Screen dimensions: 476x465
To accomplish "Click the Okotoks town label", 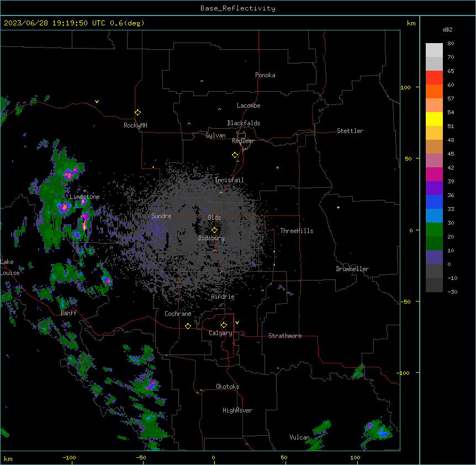I will click(228, 387).
